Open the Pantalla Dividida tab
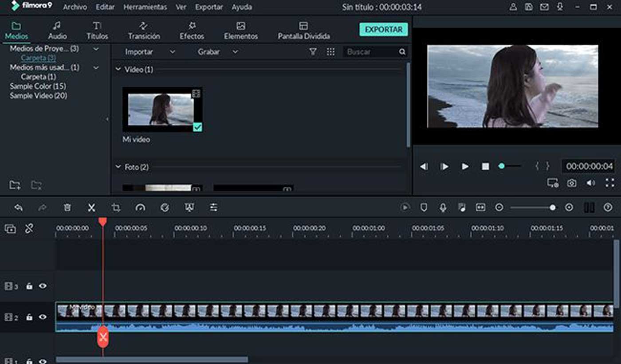This screenshot has height=364, width=621. (304, 31)
